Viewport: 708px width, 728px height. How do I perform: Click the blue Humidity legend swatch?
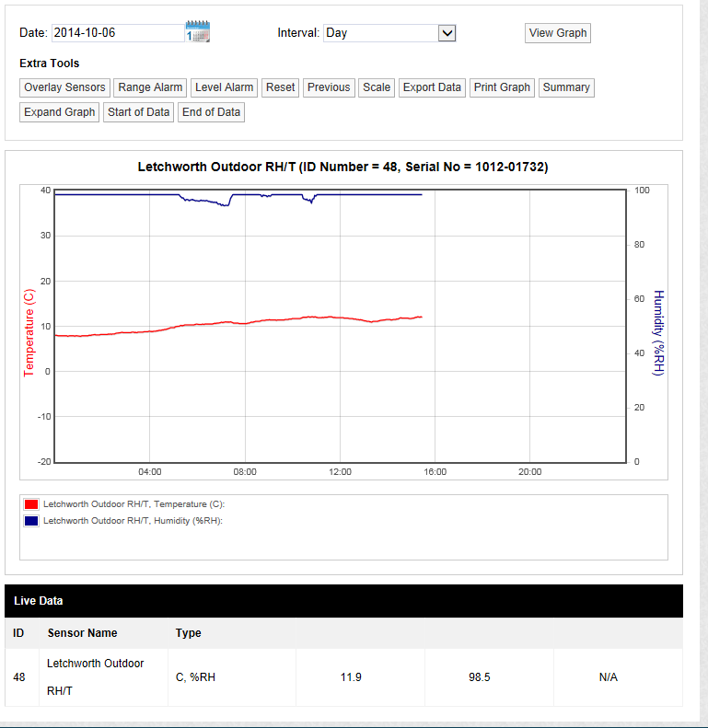click(31, 521)
